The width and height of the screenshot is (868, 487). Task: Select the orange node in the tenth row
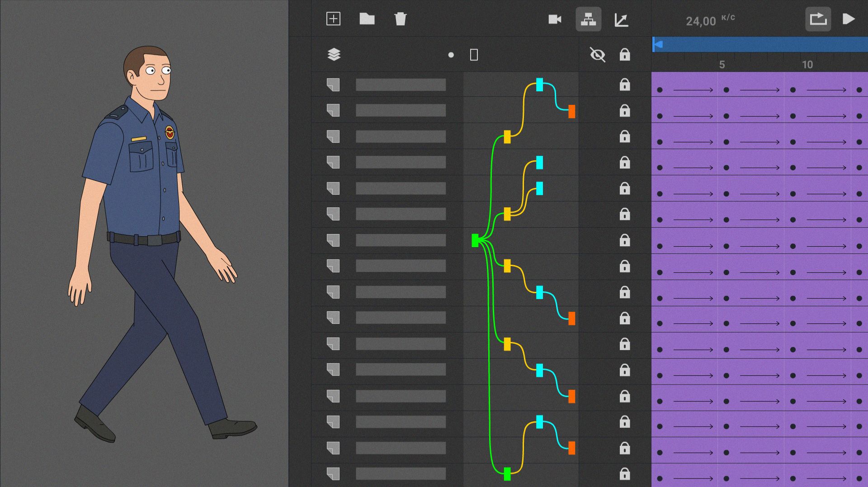coord(571,318)
